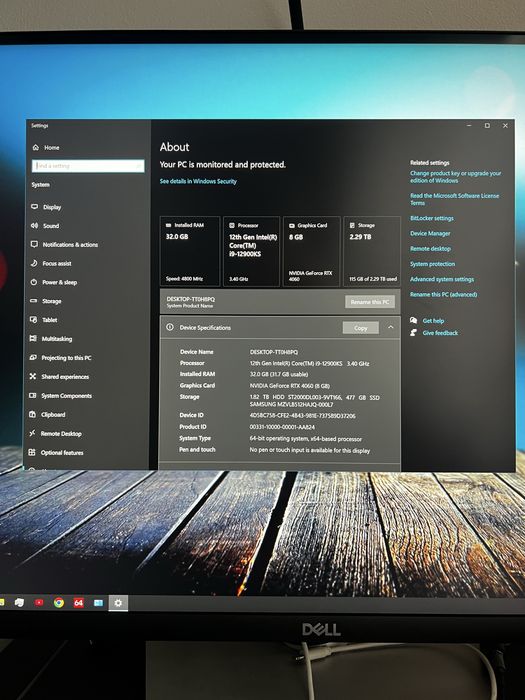Click the Power & sleep icon

tap(34, 282)
